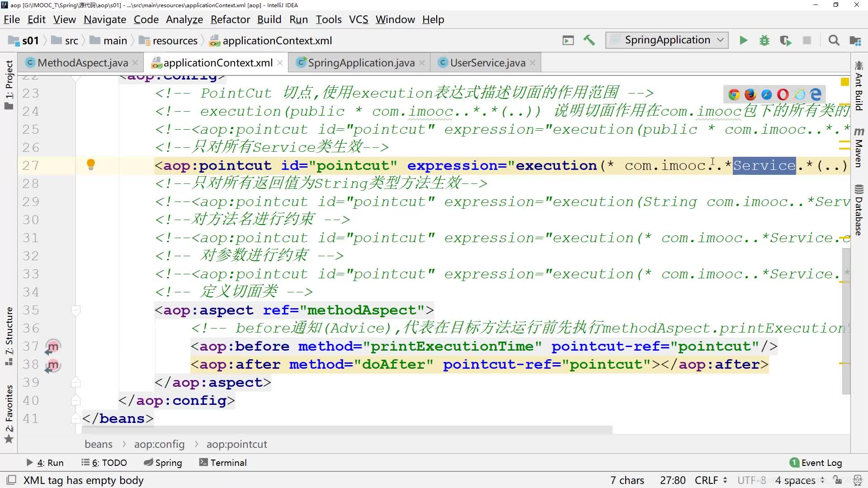Open the Project tool window
868x488 pixels.
click(x=9, y=85)
